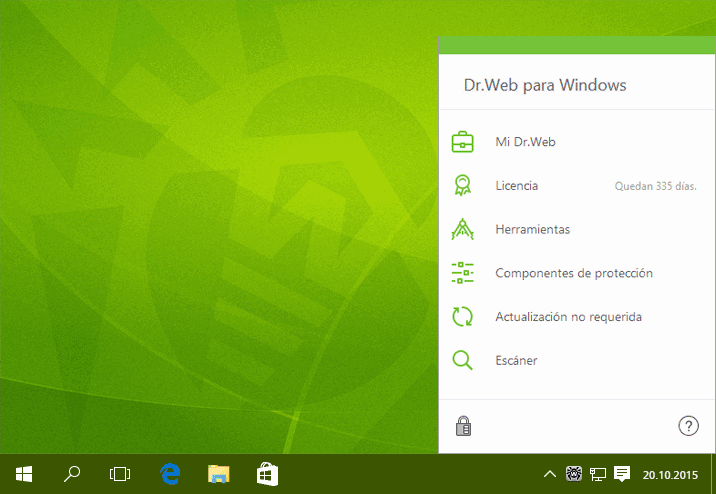
Task: Click the sliders icon beside Componentes de protección
Action: click(x=462, y=273)
